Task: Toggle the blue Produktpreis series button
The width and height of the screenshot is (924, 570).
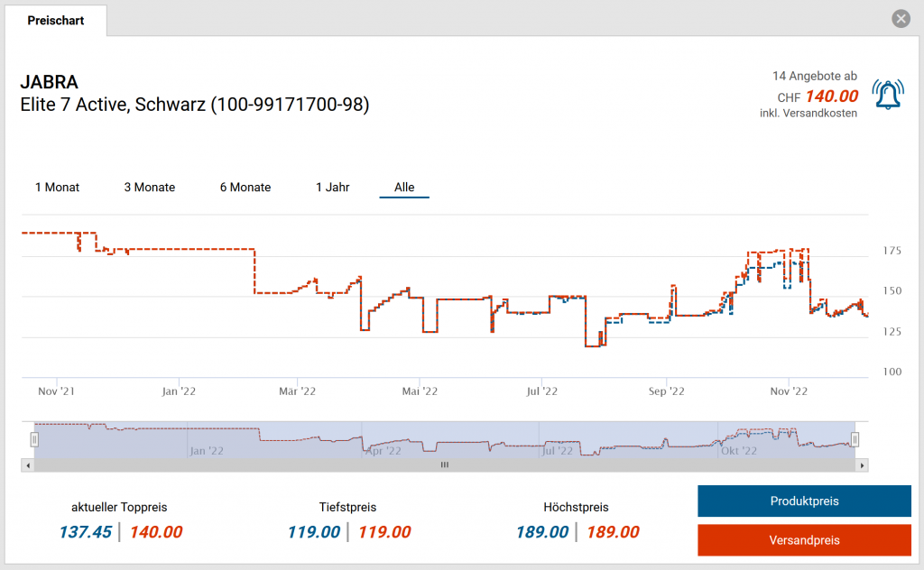Action: 804,501
